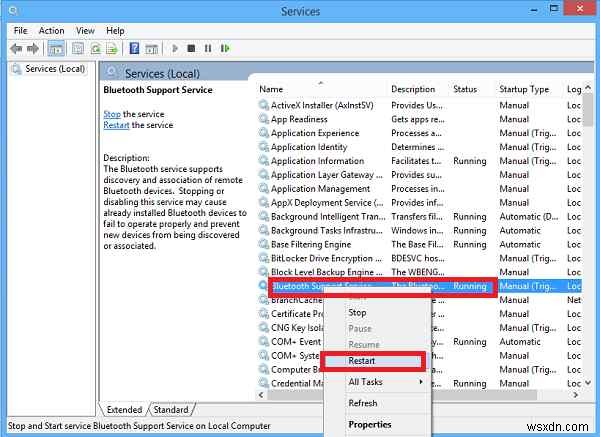Click the gear icon of ActiveX Installer
The width and height of the screenshot is (600, 437).
tap(263, 105)
